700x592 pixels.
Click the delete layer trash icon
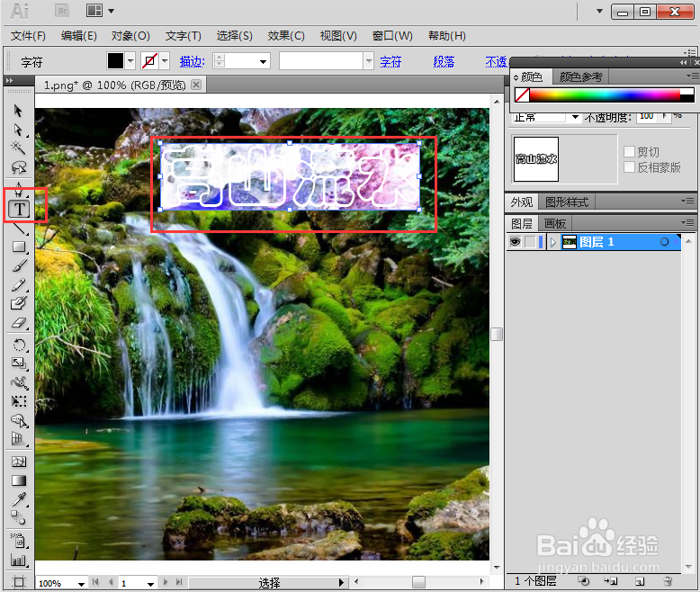point(668,581)
